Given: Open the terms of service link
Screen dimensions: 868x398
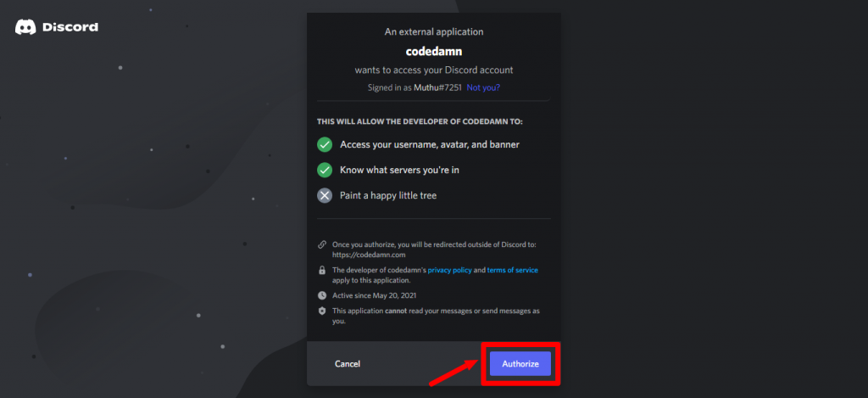Looking at the screenshot, I should [x=513, y=270].
